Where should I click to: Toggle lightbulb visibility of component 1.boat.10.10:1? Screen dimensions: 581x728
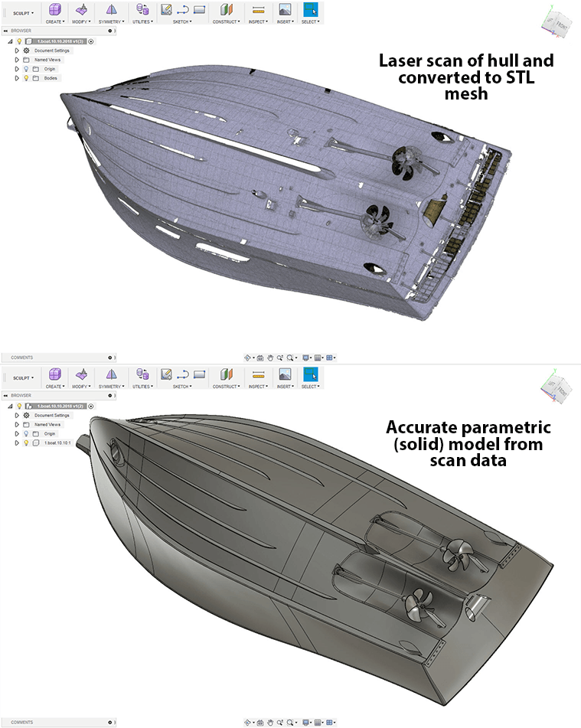[x=26, y=442]
